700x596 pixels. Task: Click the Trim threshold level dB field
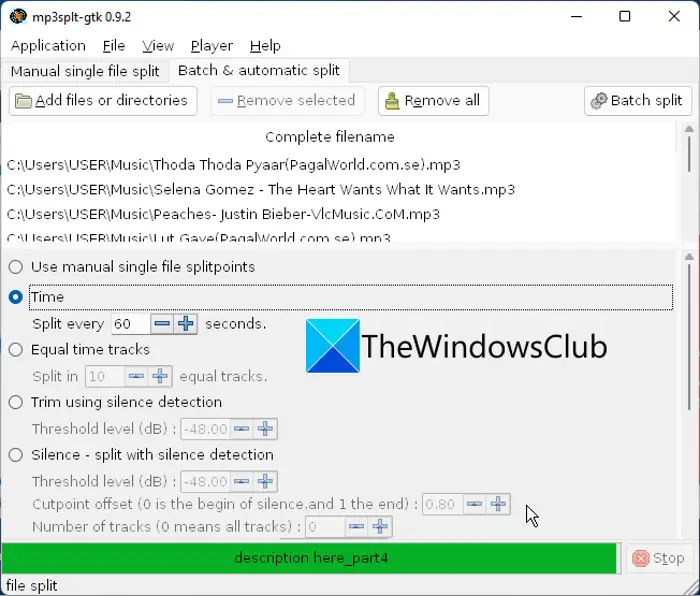(x=205, y=429)
